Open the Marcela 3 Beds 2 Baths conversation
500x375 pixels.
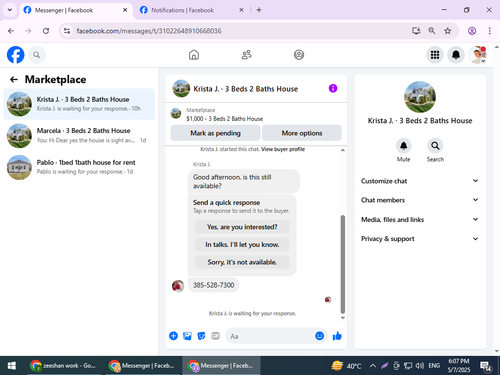[x=79, y=135]
